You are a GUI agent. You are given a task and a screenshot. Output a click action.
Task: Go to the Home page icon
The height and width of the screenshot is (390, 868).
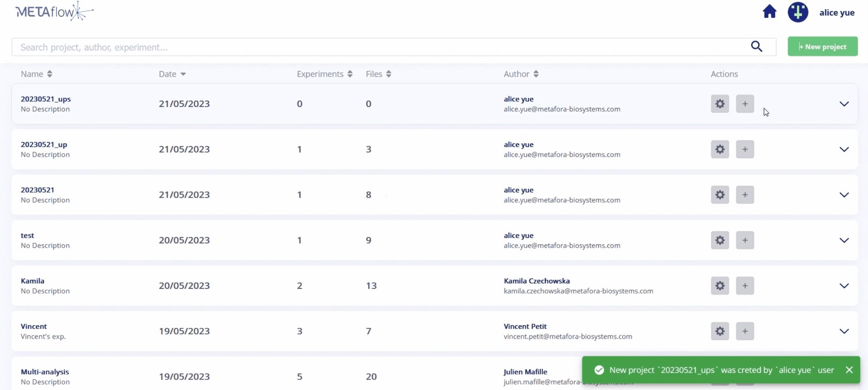point(769,12)
